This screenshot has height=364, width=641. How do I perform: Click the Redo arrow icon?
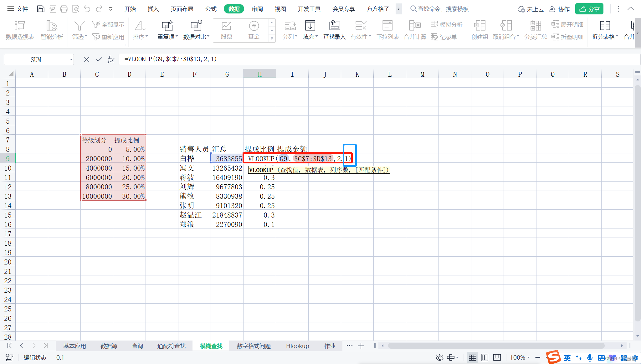pyautogui.click(x=99, y=9)
